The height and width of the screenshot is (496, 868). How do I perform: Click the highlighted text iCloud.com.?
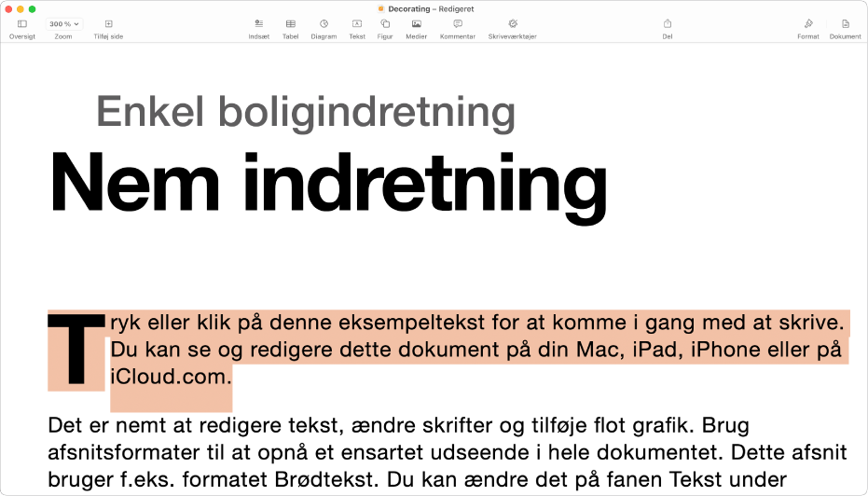coord(171,377)
